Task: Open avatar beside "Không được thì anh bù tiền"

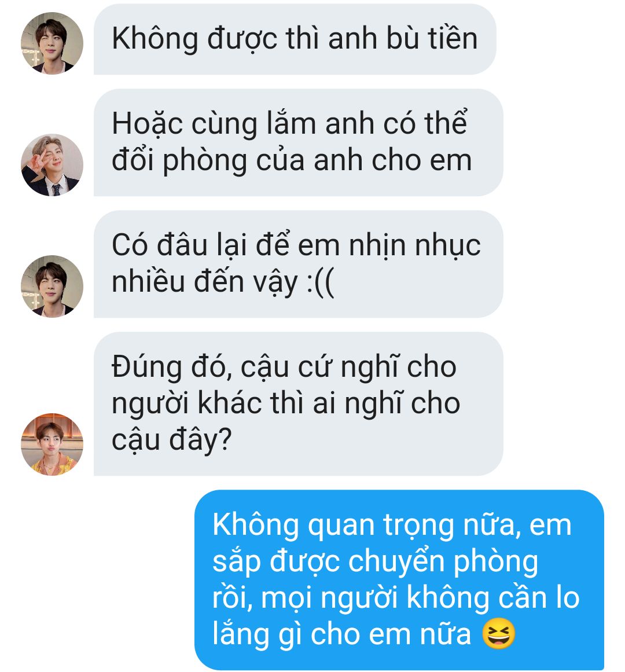Action: [x=52, y=43]
